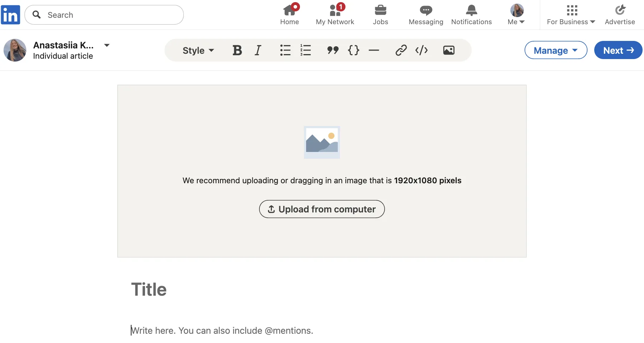Check LinkedIn Notifications
This screenshot has width=644, height=343.
tap(471, 14)
